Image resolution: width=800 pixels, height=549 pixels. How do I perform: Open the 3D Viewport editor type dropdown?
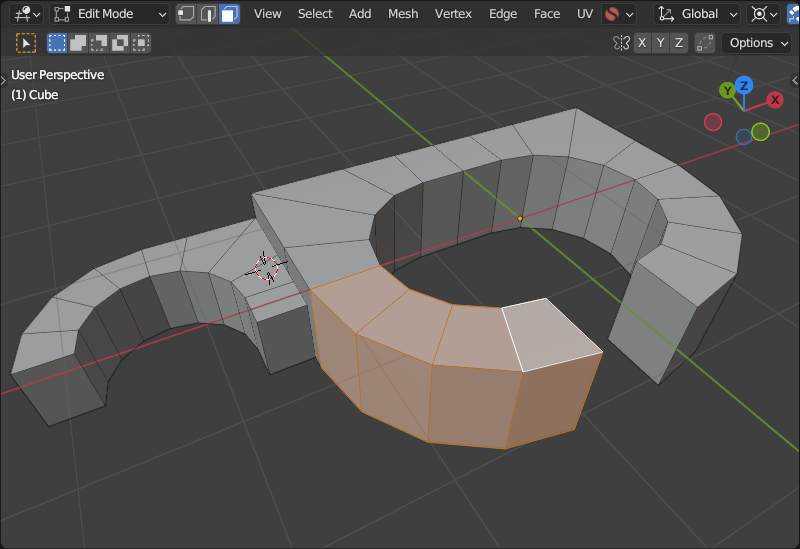tap(26, 14)
